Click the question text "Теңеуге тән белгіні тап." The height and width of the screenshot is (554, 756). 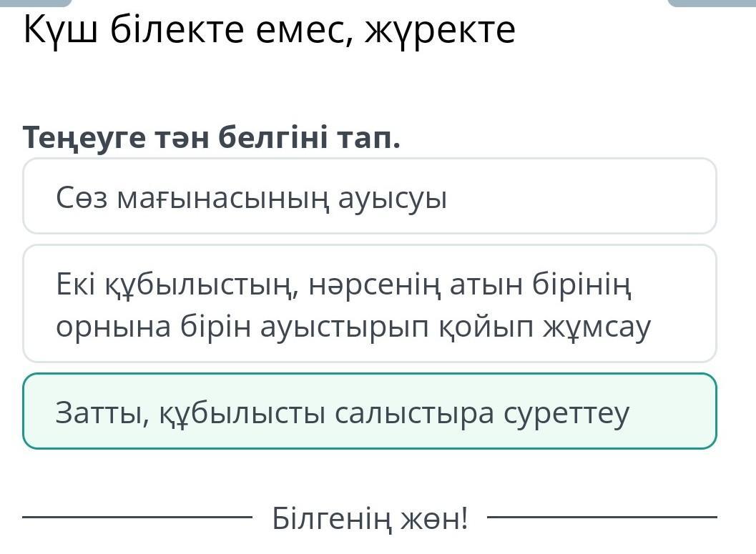[212, 137]
